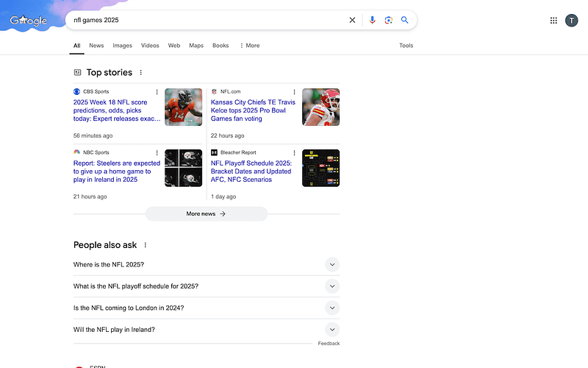Screen dimensions: 588x368
Task: Open the account avatar T
Action: pyautogui.click(x=572, y=21)
